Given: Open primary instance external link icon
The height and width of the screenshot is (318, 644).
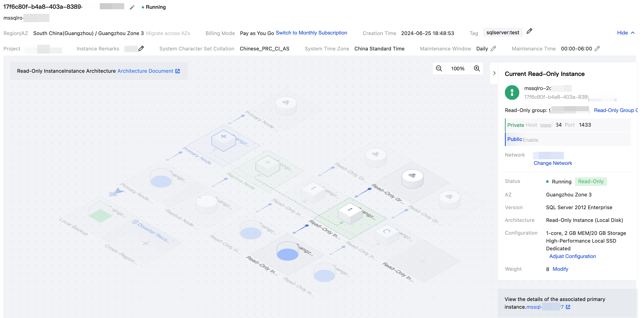Looking at the screenshot, I should (x=568, y=307).
